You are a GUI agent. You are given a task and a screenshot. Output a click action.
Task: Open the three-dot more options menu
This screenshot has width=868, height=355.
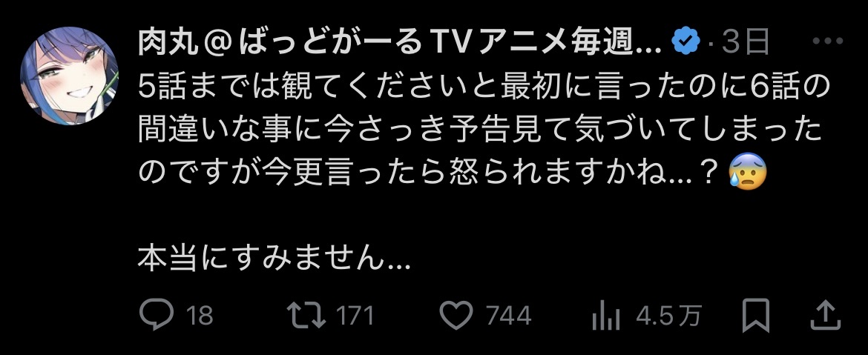click(x=827, y=41)
